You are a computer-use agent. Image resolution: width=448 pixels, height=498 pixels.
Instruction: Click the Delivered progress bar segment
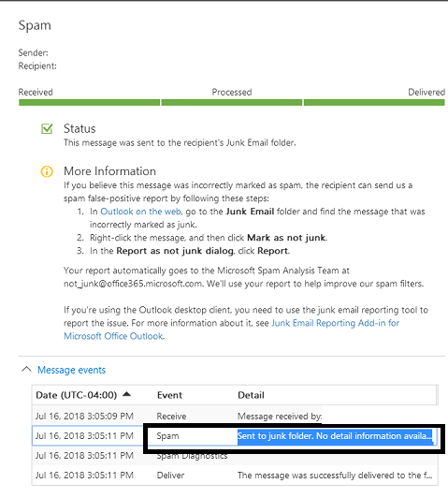(x=374, y=103)
